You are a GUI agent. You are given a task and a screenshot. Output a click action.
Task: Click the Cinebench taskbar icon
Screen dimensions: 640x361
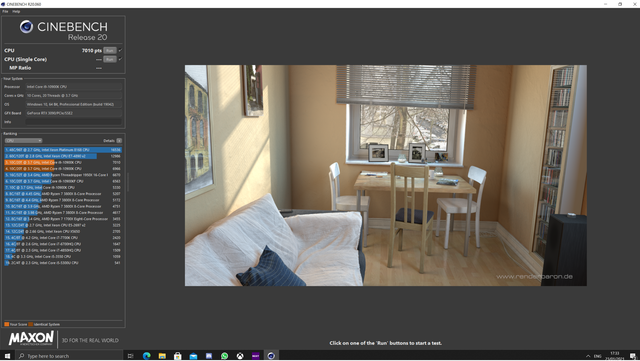(271, 356)
